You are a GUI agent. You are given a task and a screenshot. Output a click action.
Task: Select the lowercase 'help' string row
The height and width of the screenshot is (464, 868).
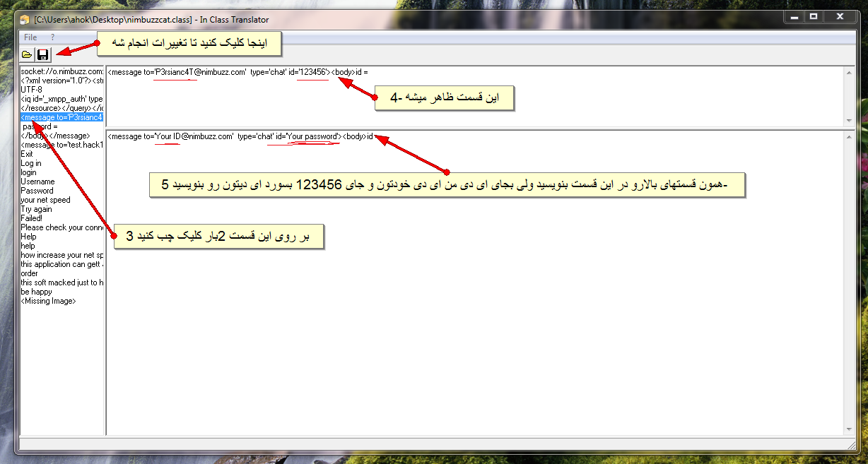pyautogui.click(x=62, y=246)
